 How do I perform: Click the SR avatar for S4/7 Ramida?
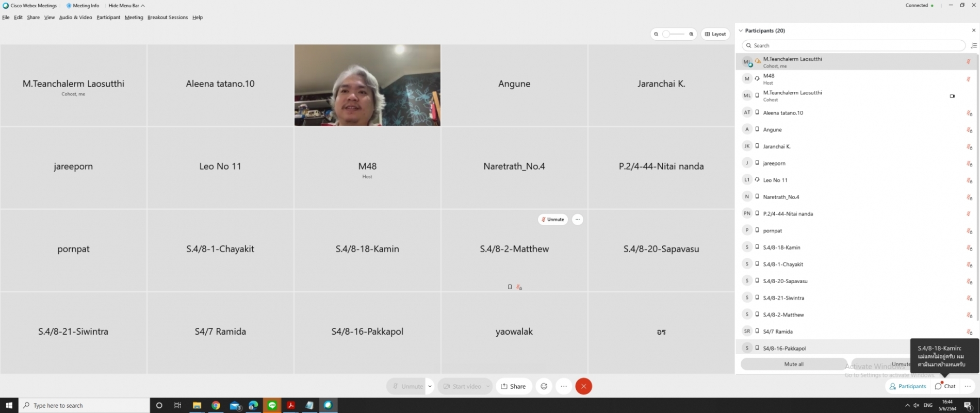(747, 331)
